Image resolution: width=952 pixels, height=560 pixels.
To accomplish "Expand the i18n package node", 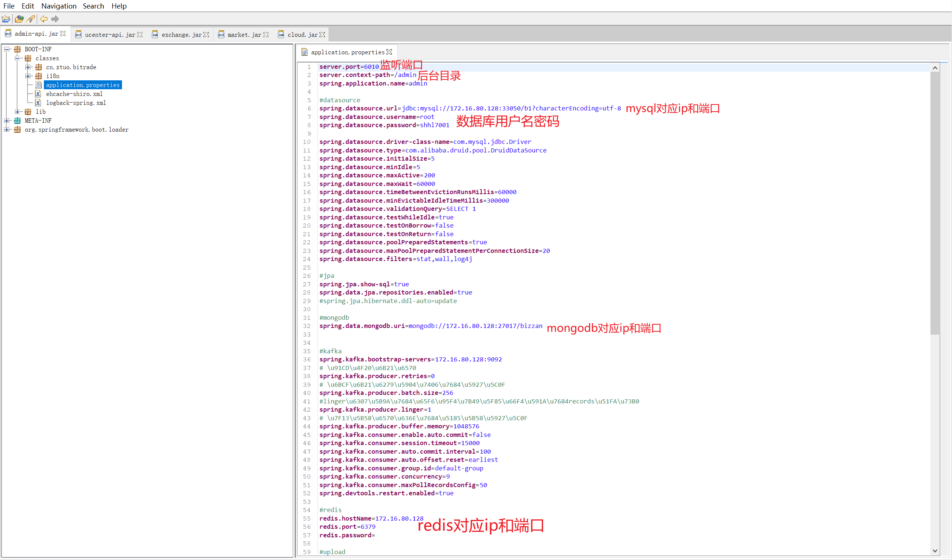I will click(x=28, y=76).
